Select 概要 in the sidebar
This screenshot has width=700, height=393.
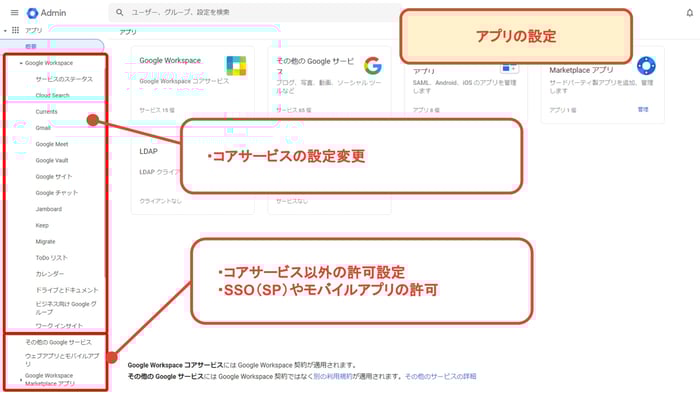31,46
